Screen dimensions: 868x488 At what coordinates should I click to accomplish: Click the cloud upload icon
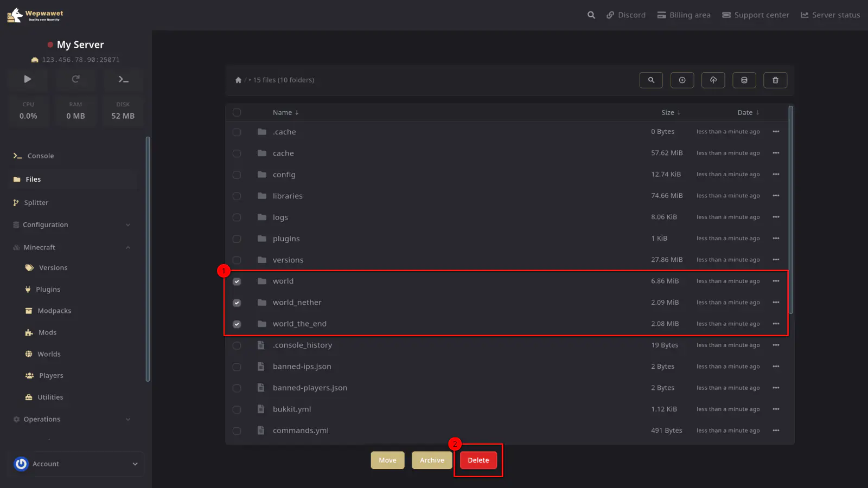[713, 80]
